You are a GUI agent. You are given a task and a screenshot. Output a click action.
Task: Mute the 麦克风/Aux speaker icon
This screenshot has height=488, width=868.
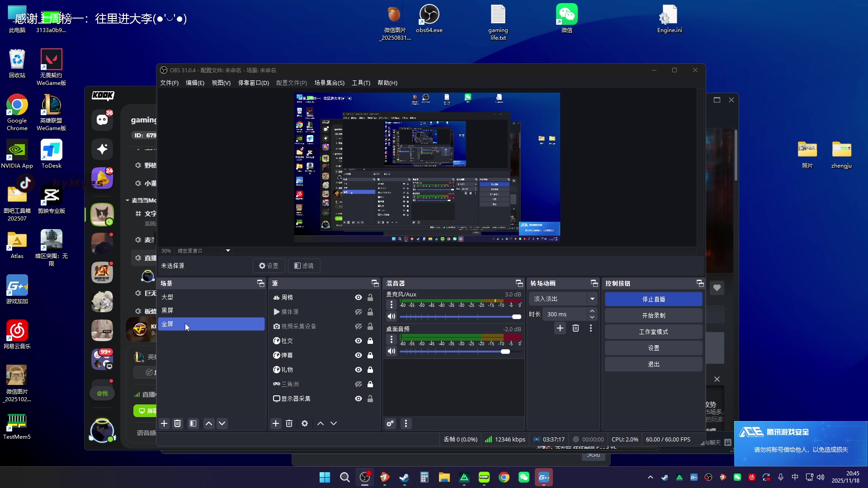pos(392,316)
